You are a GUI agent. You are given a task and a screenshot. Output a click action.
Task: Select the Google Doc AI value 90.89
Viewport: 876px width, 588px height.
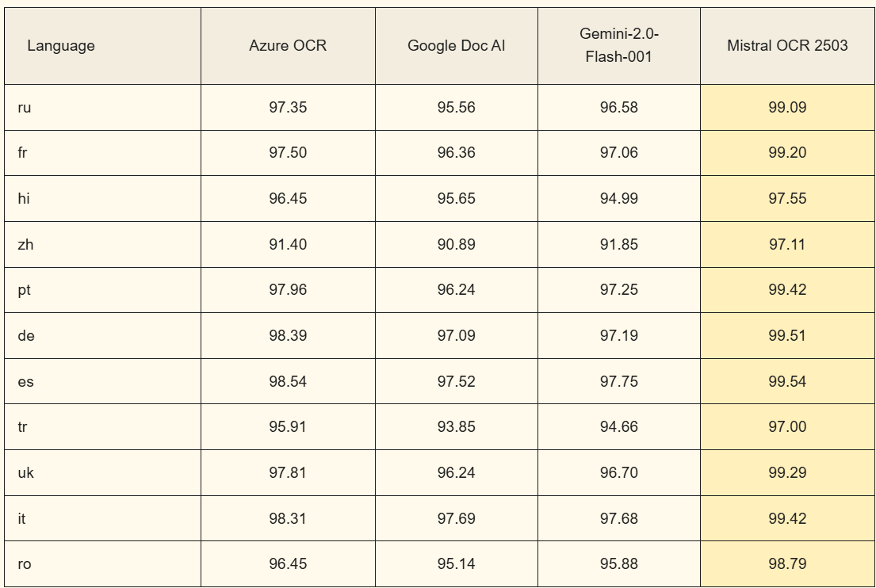[x=457, y=244]
